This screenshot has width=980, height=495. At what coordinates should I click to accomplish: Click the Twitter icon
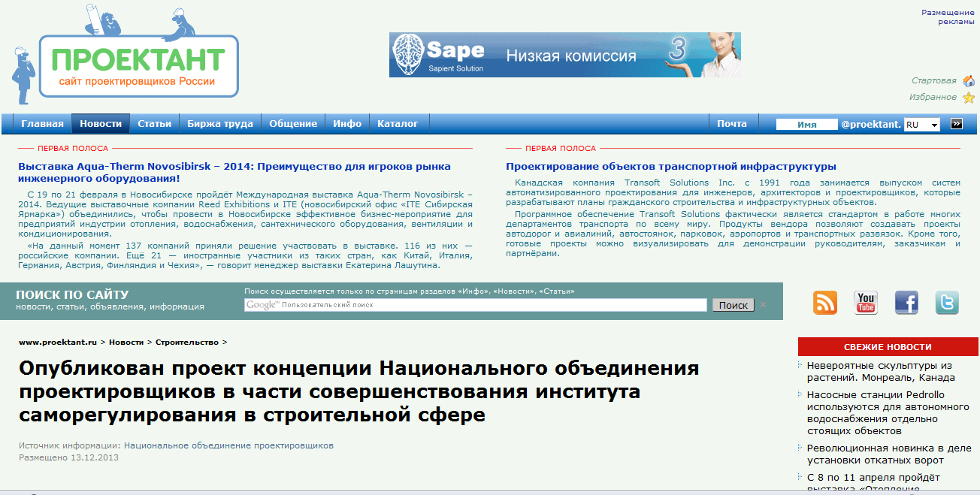946,302
